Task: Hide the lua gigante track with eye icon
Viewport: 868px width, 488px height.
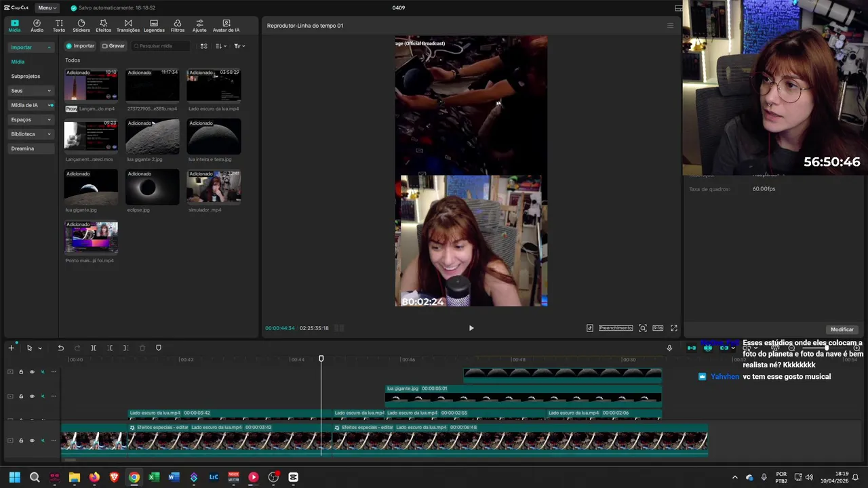Action: click(32, 396)
